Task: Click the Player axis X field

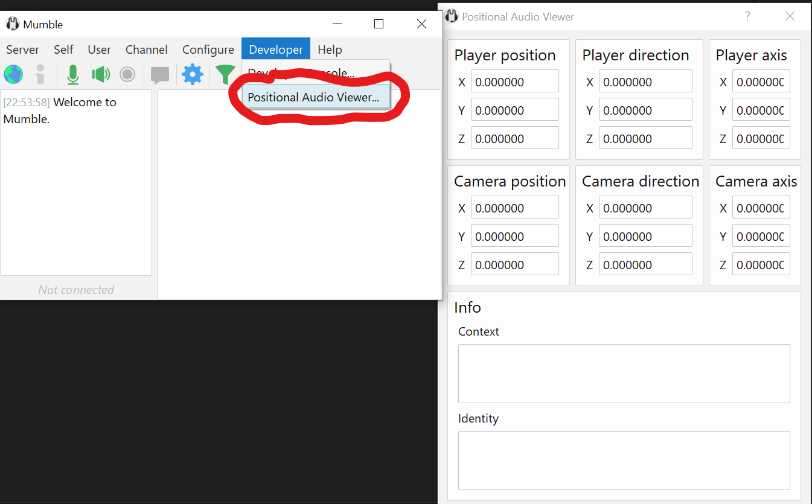Action: (x=761, y=82)
